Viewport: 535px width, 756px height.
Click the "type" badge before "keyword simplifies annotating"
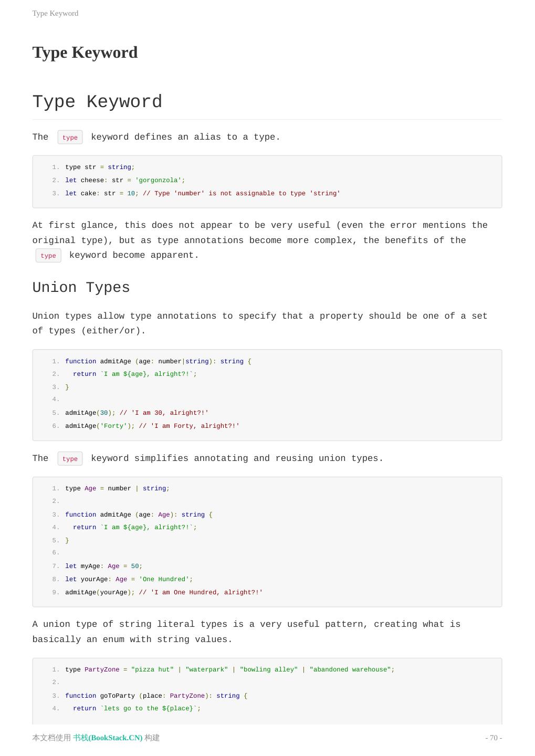coord(70,459)
